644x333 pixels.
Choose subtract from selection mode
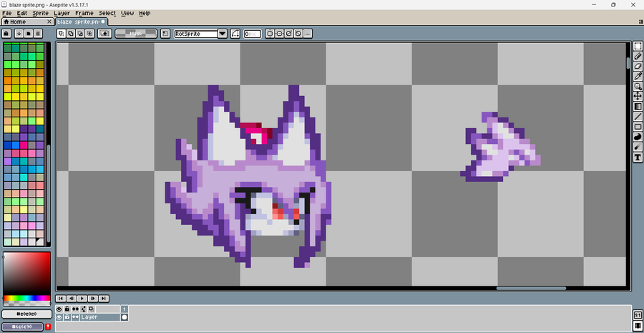tap(80, 34)
